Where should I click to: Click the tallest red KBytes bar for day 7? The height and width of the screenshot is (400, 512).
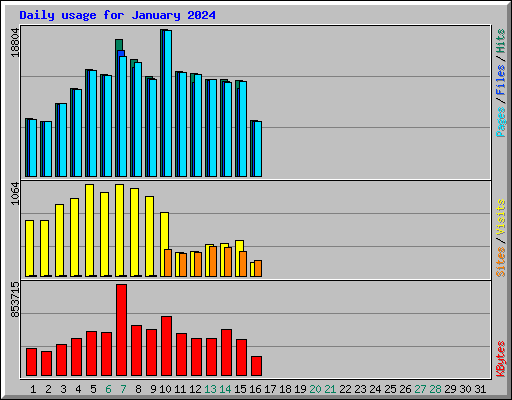tap(121, 330)
